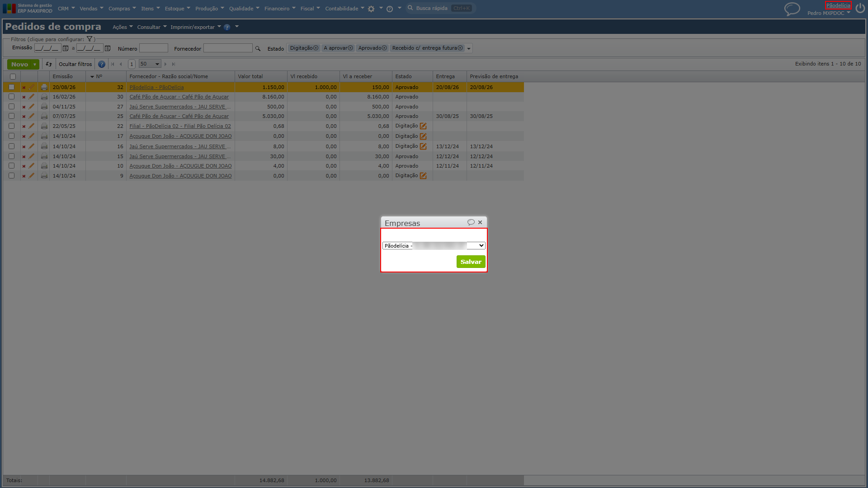
Task: Toggle the select-all checkbox in table header
Action: coord(13,76)
